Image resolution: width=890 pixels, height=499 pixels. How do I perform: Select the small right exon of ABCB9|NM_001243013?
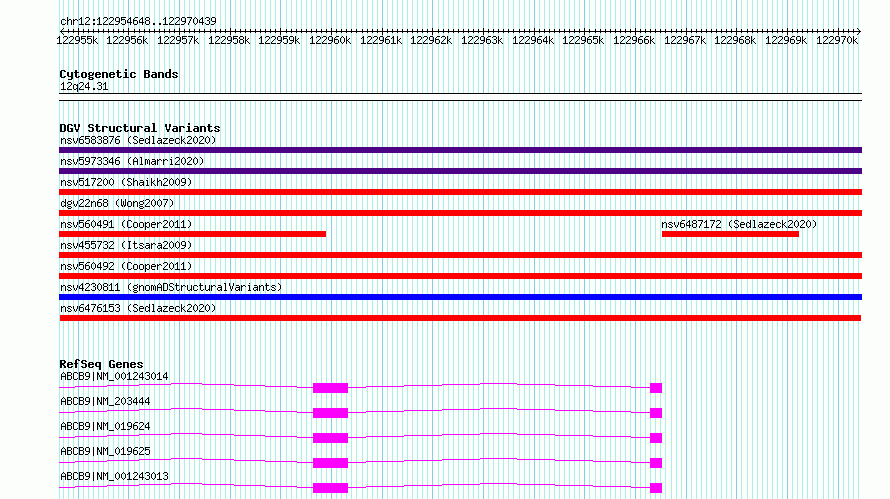point(656,488)
